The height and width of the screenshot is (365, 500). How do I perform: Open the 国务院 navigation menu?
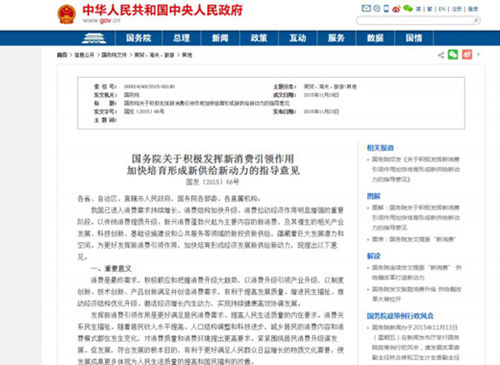(x=138, y=38)
